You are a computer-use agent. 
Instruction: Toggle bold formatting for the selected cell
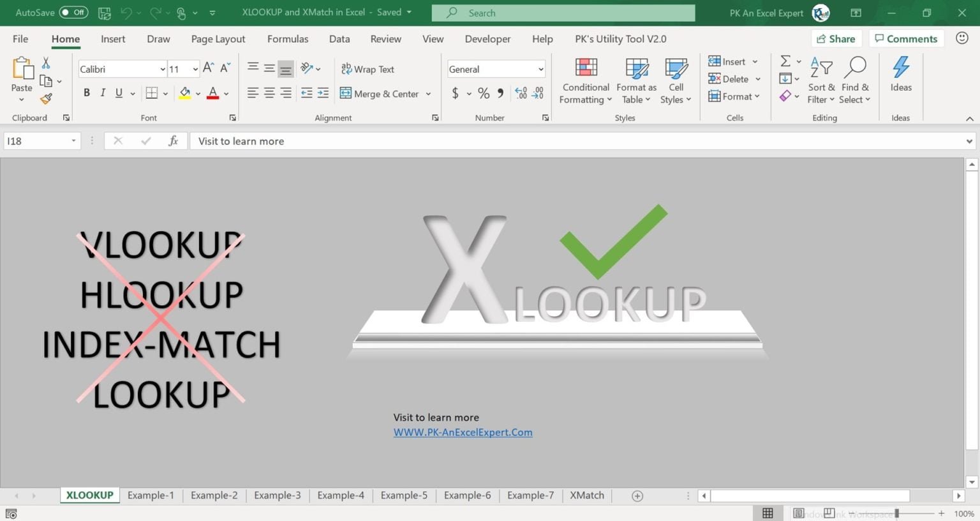pyautogui.click(x=87, y=93)
